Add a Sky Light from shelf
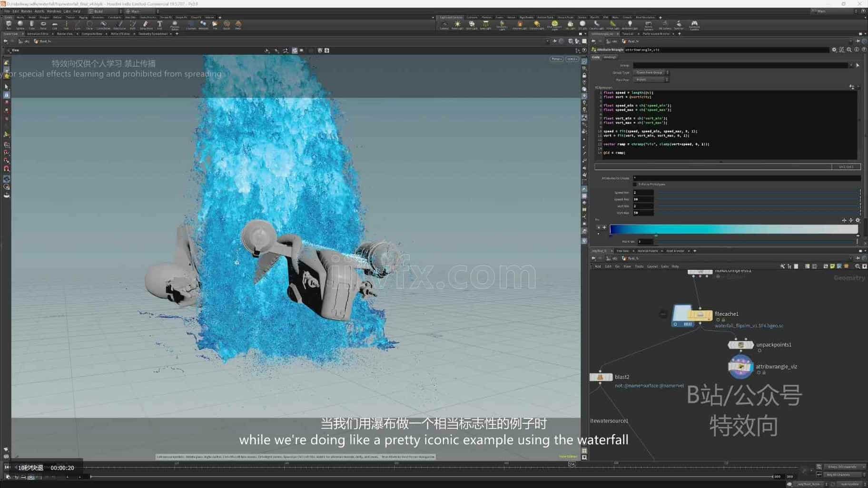The image size is (868, 488). (570, 25)
